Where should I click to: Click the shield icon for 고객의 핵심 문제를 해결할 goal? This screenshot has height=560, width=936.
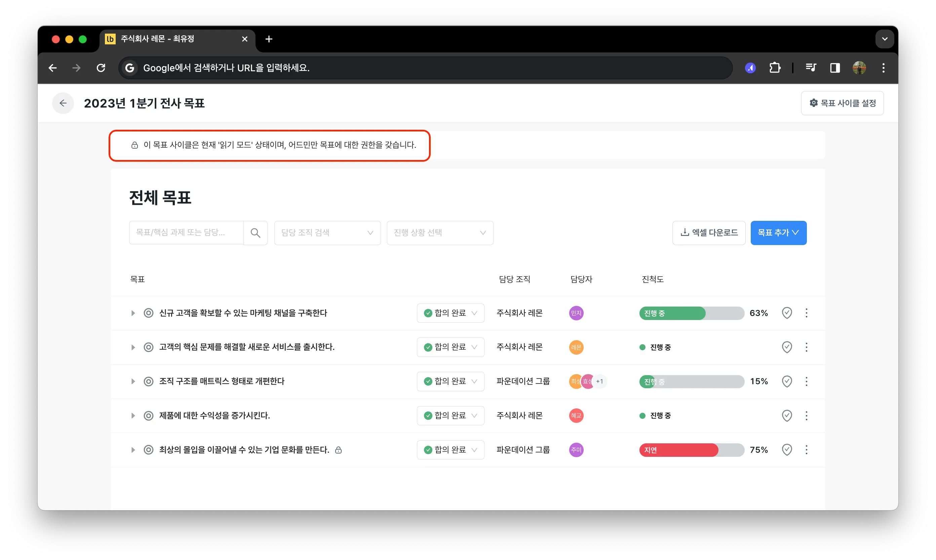coord(787,347)
